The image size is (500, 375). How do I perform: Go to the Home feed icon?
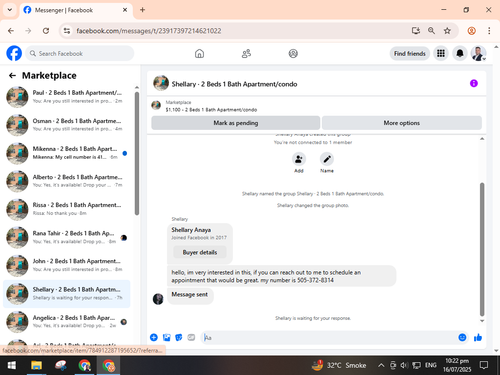(x=199, y=53)
